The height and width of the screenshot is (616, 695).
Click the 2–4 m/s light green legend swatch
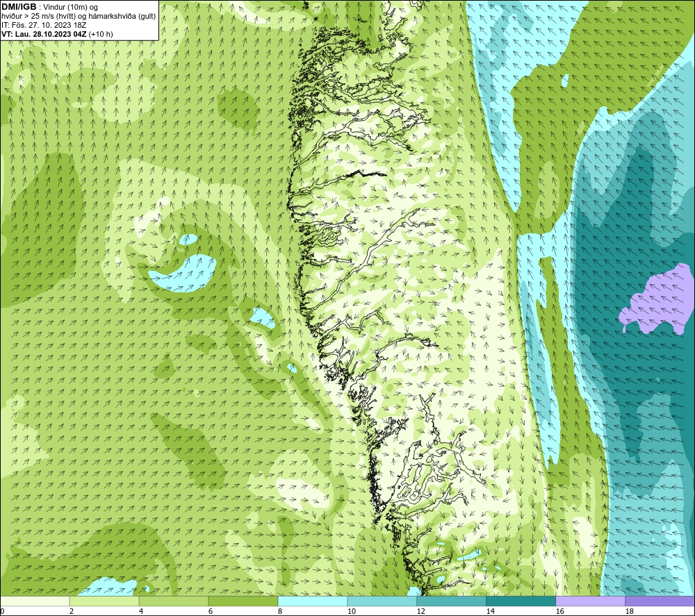pos(104,601)
